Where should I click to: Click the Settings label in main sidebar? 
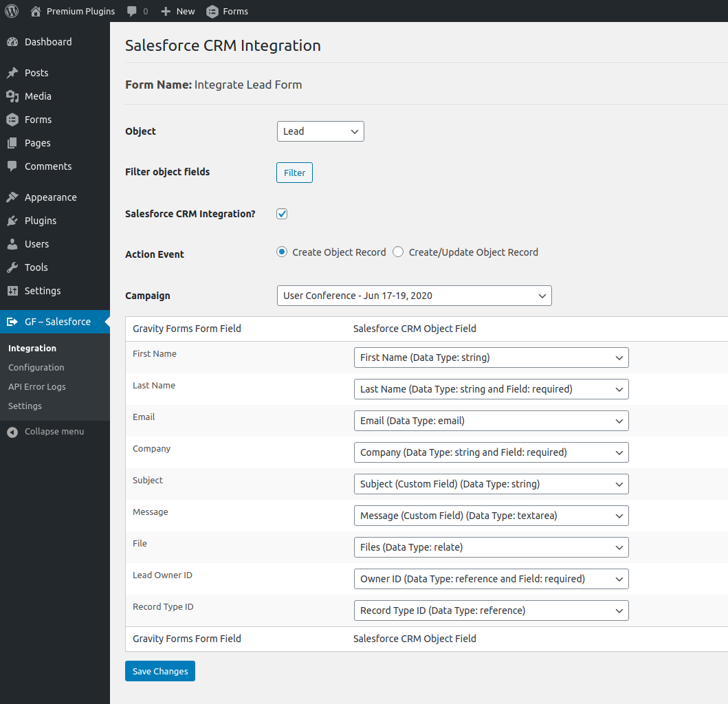[43, 291]
